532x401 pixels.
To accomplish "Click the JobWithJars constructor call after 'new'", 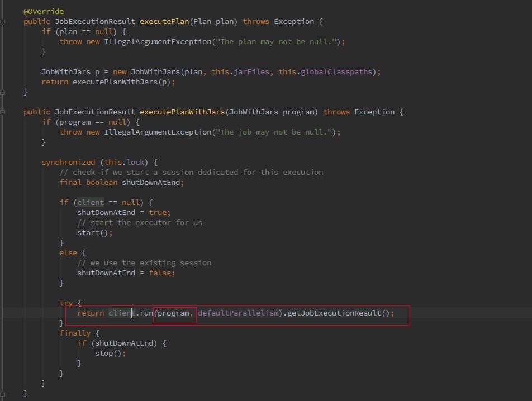I will point(155,72).
